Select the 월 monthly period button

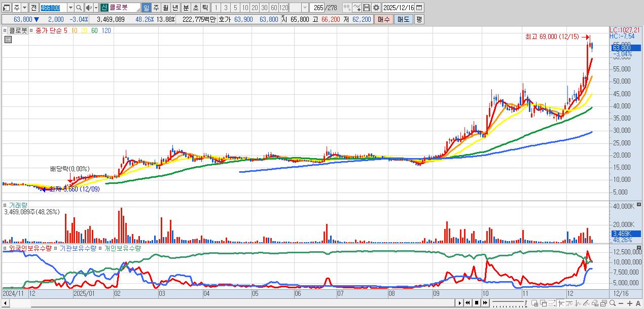coord(165,8)
